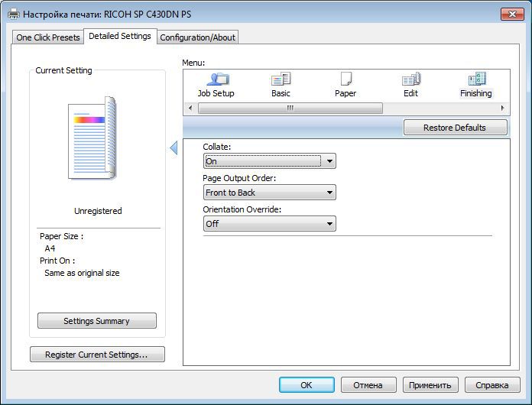Open the Settings Summary

click(96, 321)
